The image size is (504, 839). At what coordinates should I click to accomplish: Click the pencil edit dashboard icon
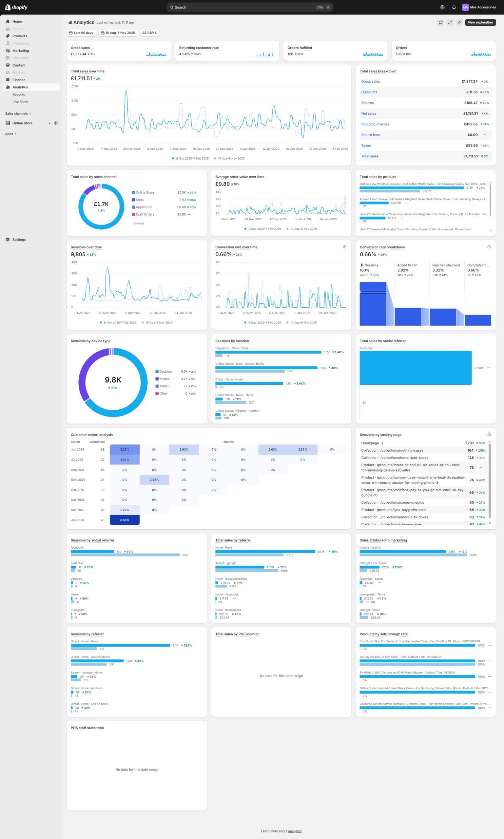[459, 22]
